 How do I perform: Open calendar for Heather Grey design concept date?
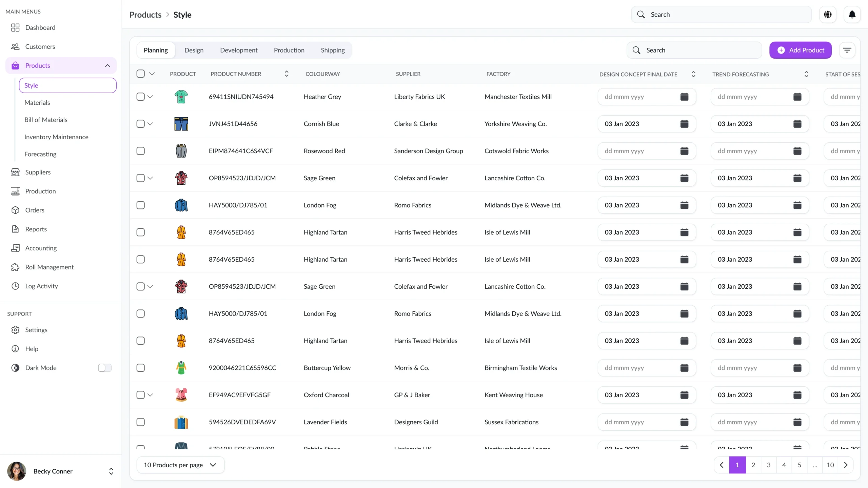click(684, 97)
